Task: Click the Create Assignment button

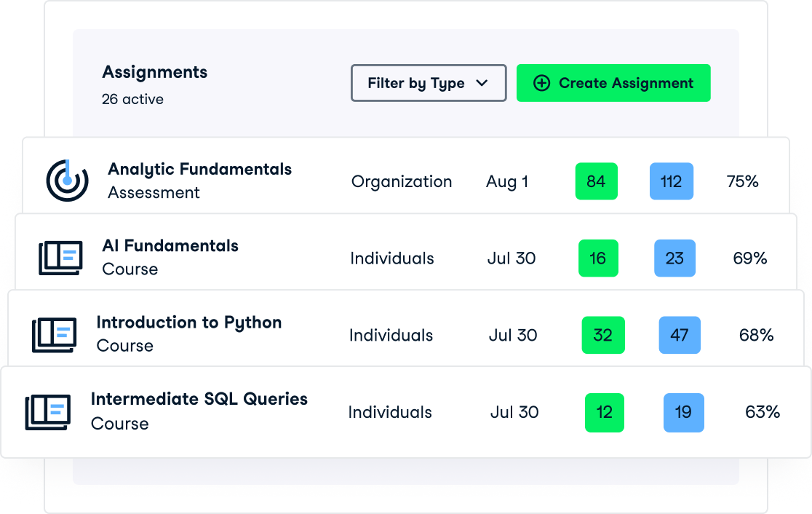Action: [613, 83]
